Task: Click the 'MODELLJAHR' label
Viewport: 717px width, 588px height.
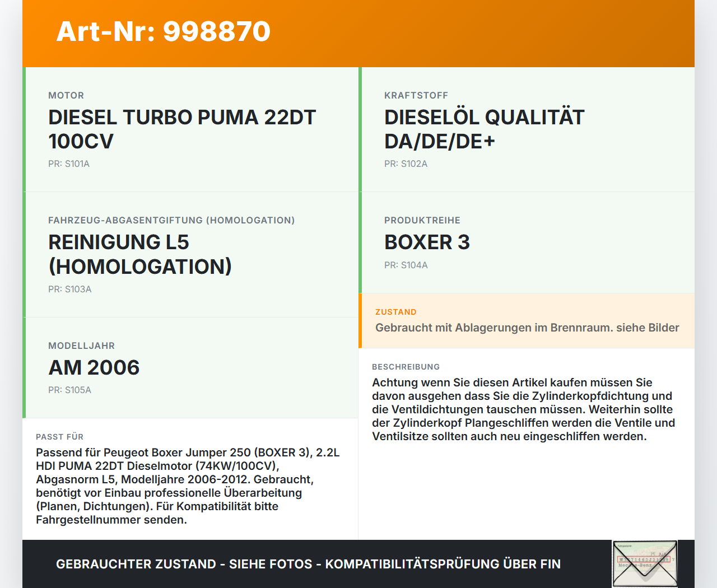Action: tap(82, 346)
